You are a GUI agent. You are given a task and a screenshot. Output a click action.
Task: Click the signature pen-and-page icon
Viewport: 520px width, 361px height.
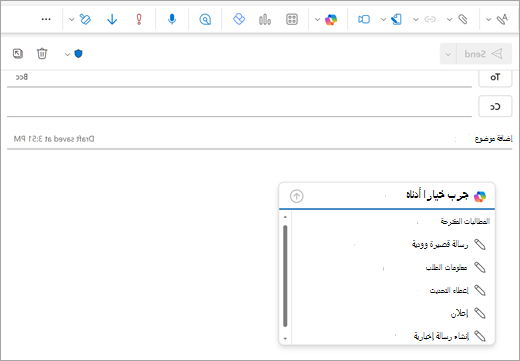click(397, 19)
